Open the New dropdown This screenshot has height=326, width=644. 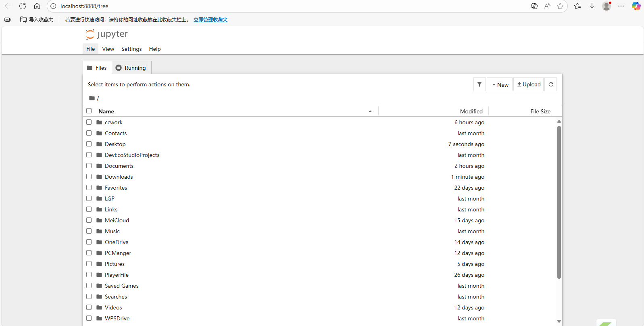500,84
